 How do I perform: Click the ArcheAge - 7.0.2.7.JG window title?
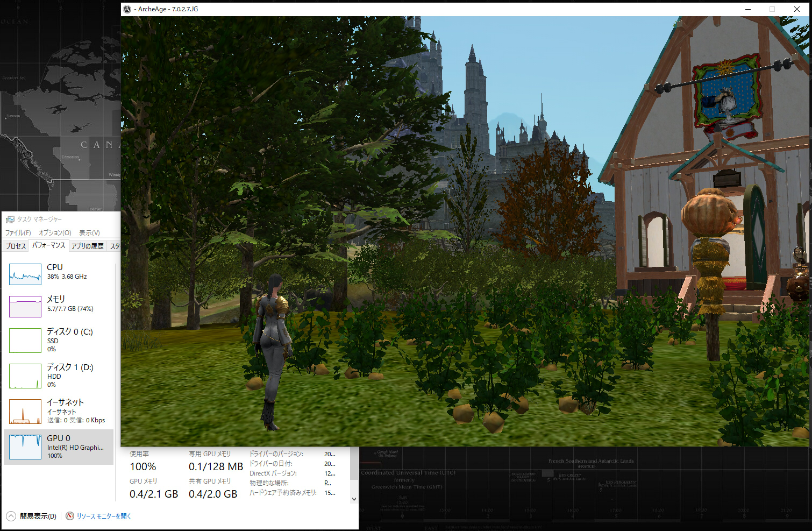click(x=166, y=9)
